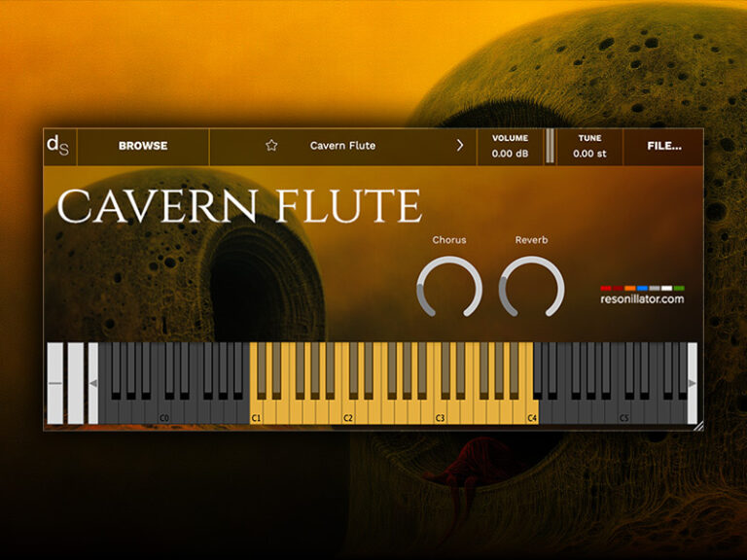Click the resonillator colored bars logo
This screenshot has height=560, width=747.
(x=642, y=288)
